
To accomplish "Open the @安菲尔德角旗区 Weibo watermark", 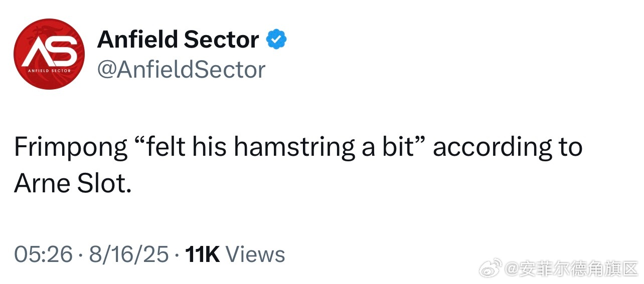I will click(x=571, y=268).
